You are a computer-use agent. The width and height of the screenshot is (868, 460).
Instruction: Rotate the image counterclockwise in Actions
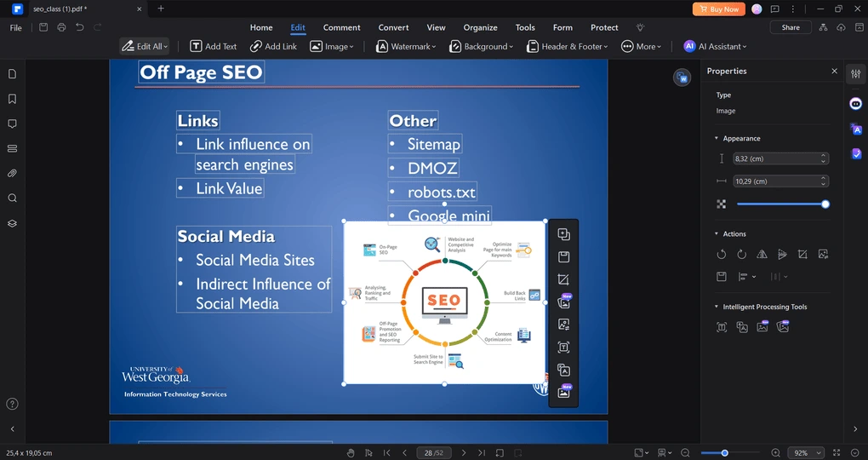point(722,254)
